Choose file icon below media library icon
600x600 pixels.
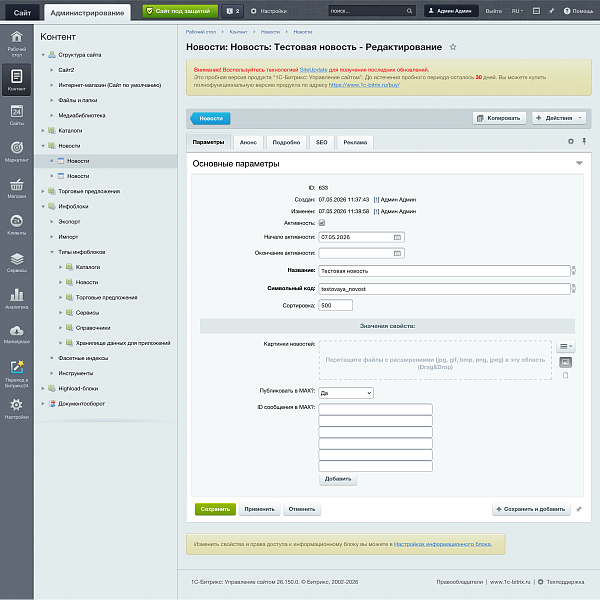pyautogui.click(x=566, y=375)
